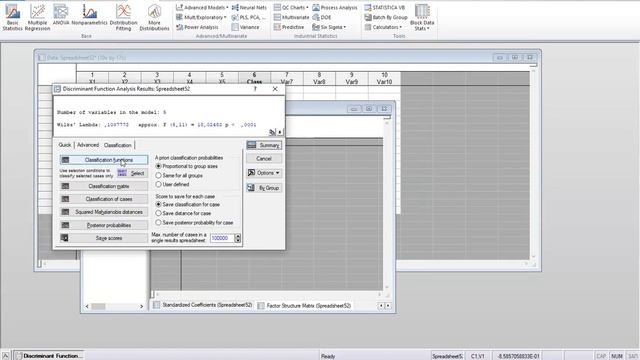Open More Distributions ribbon icon
Viewport: 640px width, 360px height.
[154, 17]
